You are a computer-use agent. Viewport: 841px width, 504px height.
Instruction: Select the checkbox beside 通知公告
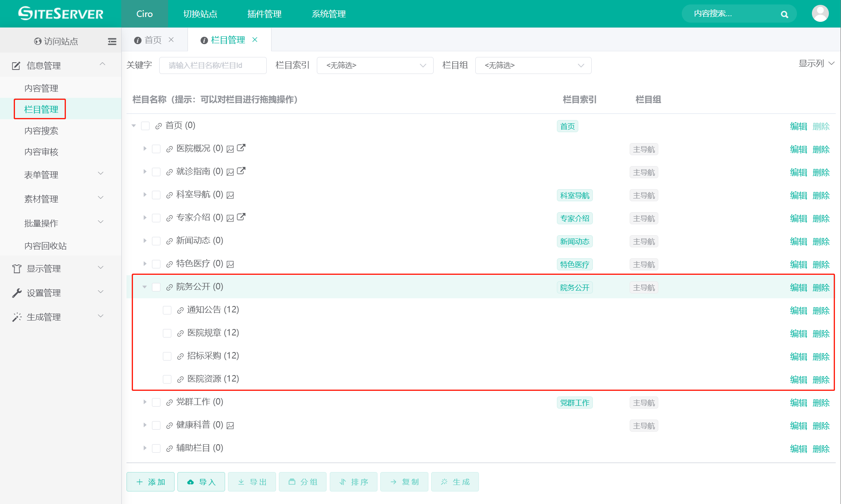167,310
